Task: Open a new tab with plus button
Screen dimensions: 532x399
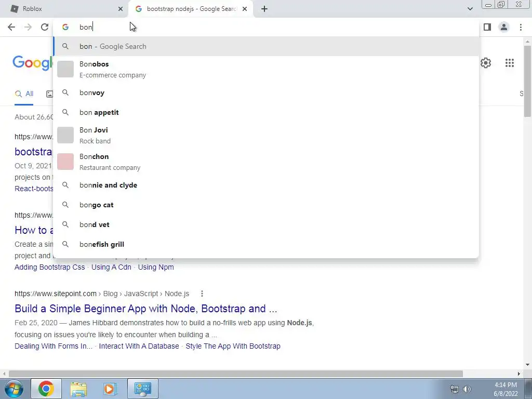Action: click(x=264, y=9)
